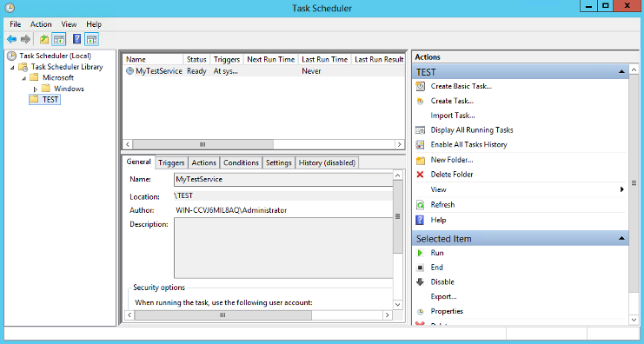Click the Disable down-arrow icon
Screen dimensions: 644x344
[420, 282]
